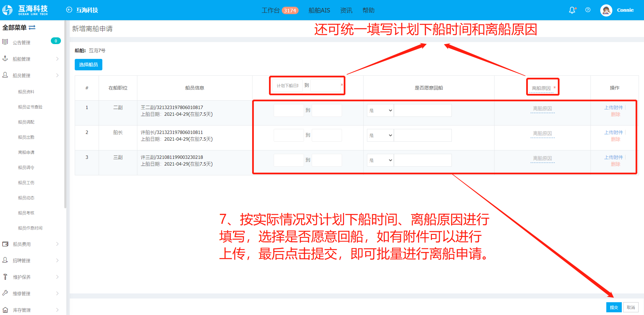Open the 船员调令 submenu
The height and width of the screenshot is (315, 644).
click(26, 167)
